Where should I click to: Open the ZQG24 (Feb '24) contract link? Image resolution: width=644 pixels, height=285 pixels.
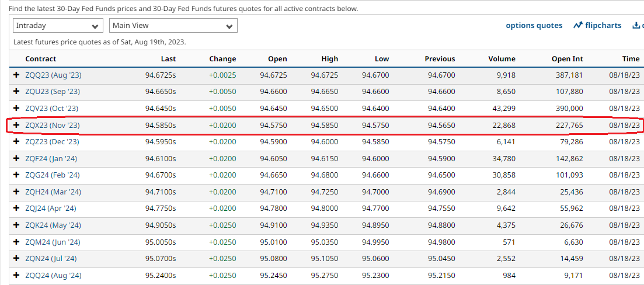click(52, 175)
